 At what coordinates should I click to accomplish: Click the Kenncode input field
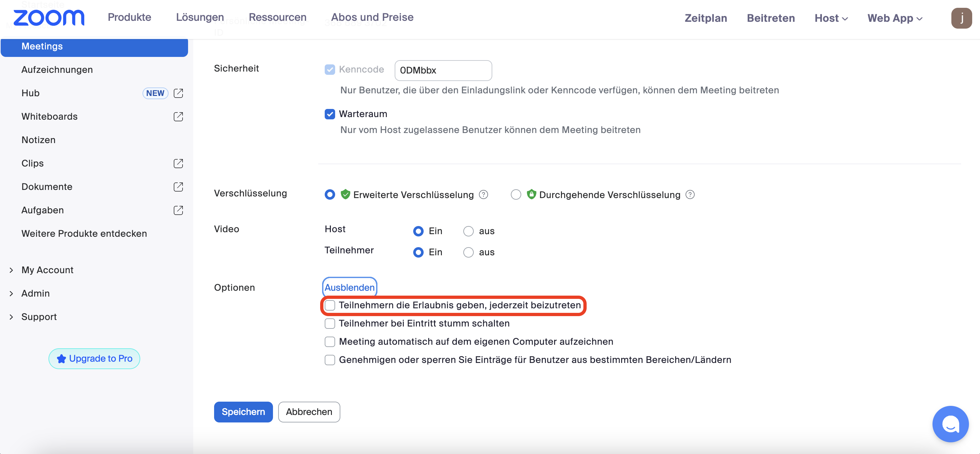click(443, 70)
